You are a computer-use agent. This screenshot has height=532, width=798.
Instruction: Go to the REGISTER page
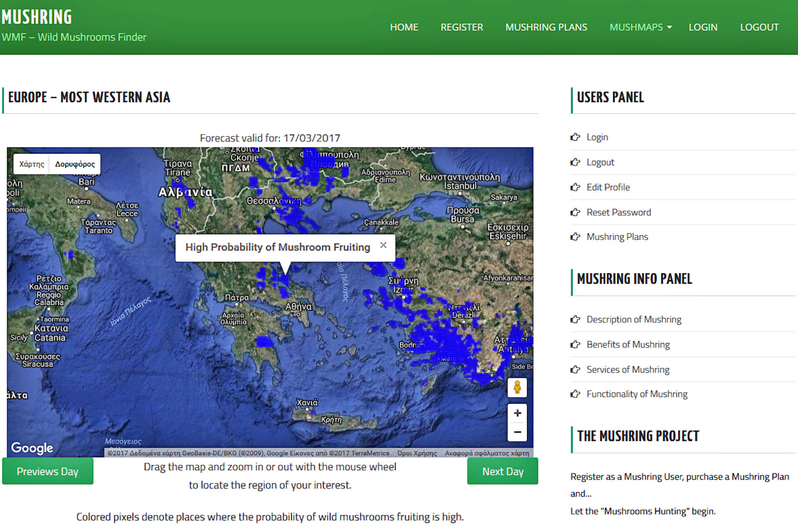coord(462,27)
